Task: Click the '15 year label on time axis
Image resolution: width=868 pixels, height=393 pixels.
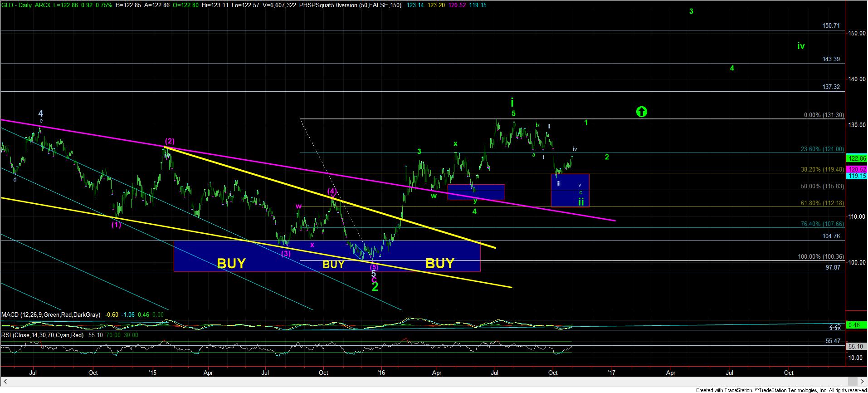Action: click(152, 373)
